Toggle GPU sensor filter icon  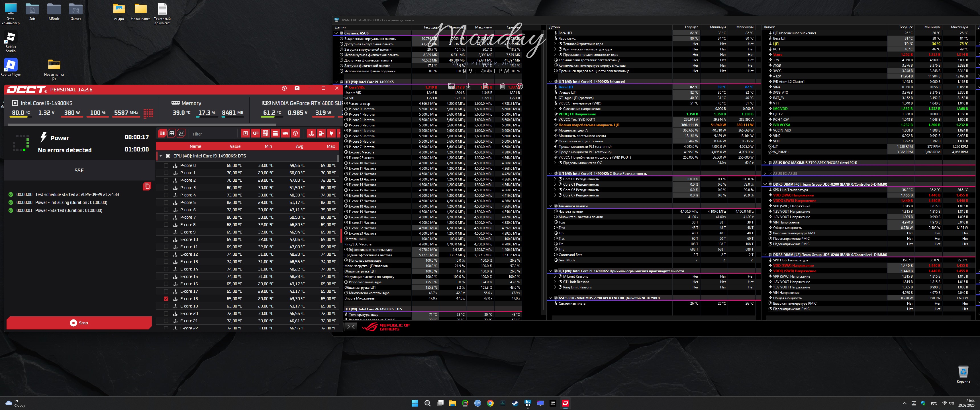tap(256, 133)
